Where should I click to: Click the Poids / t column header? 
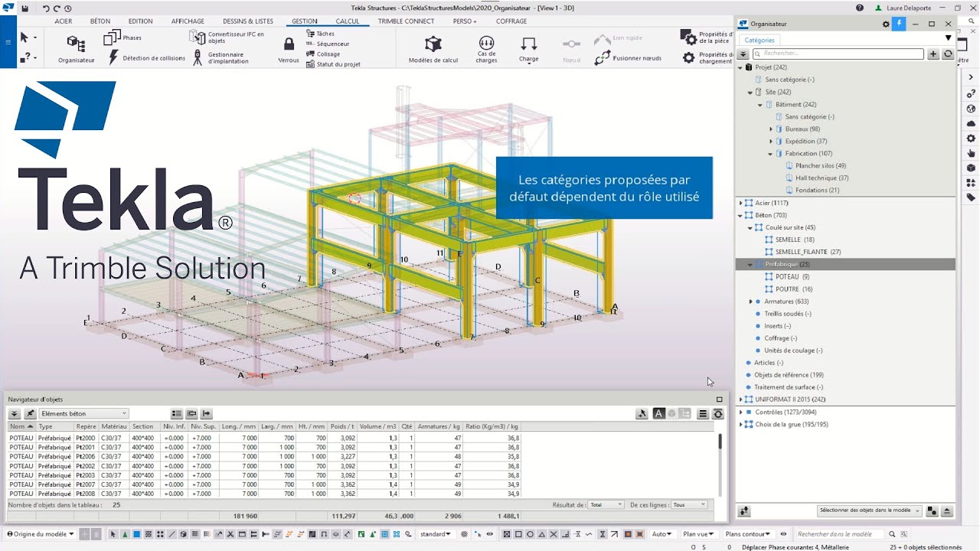[x=343, y=426]
